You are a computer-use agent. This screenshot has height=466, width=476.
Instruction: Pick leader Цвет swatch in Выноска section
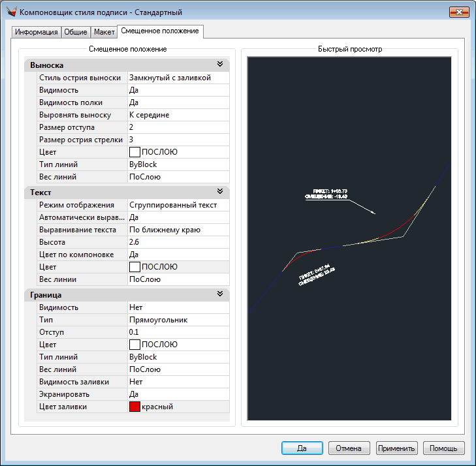coord(135,152)
